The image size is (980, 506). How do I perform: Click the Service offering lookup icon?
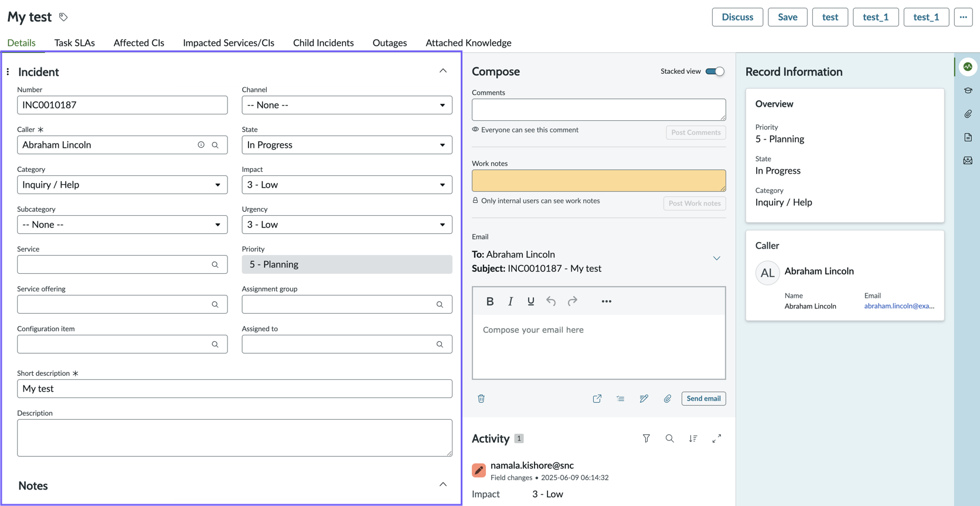(x=215, y=304)
